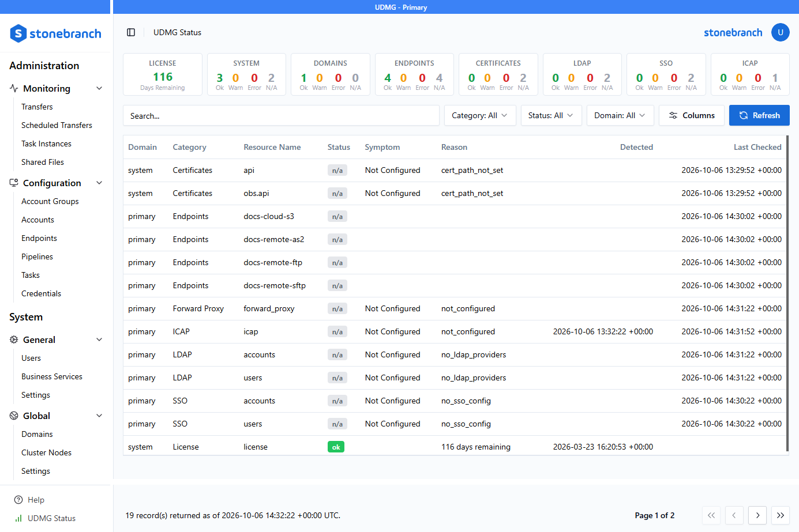This screenshot has width=799, height=532.
Task: Open Credentials page
Action: click(x=41, y=293)
